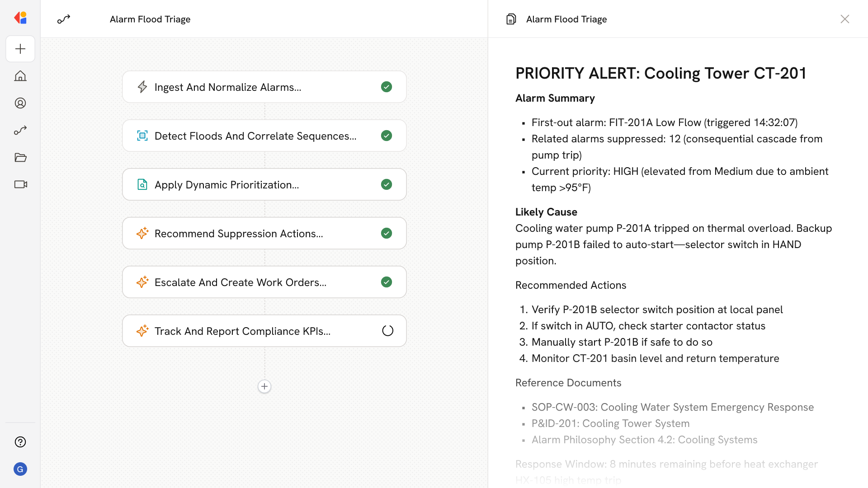Add a new step with circular plus button
868x488 pixels.
click(264, 386)
